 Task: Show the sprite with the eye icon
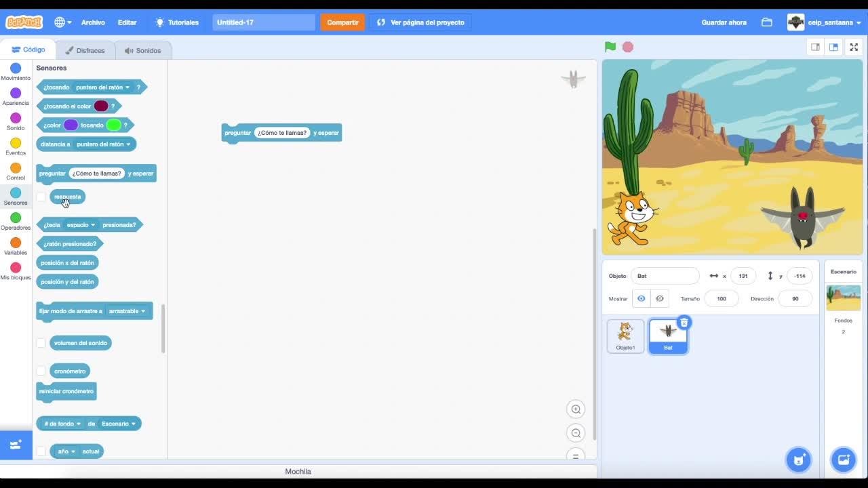point(641,299)
